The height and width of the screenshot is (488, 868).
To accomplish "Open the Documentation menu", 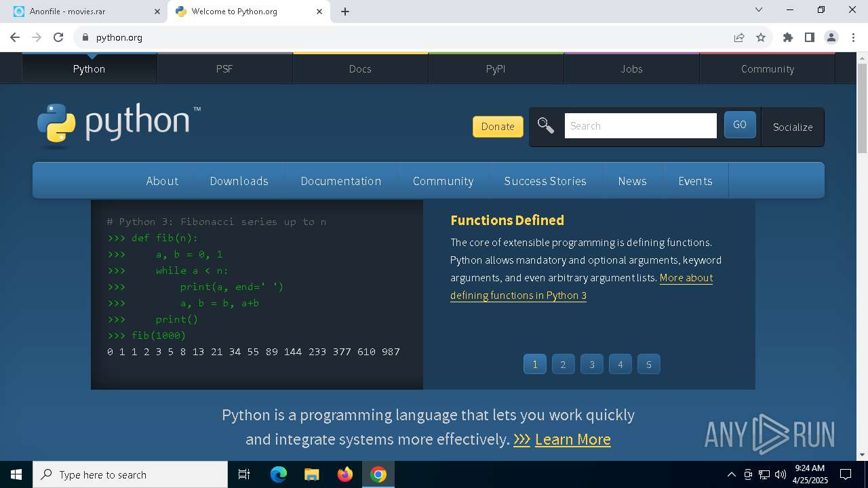I will click(340, 181).
